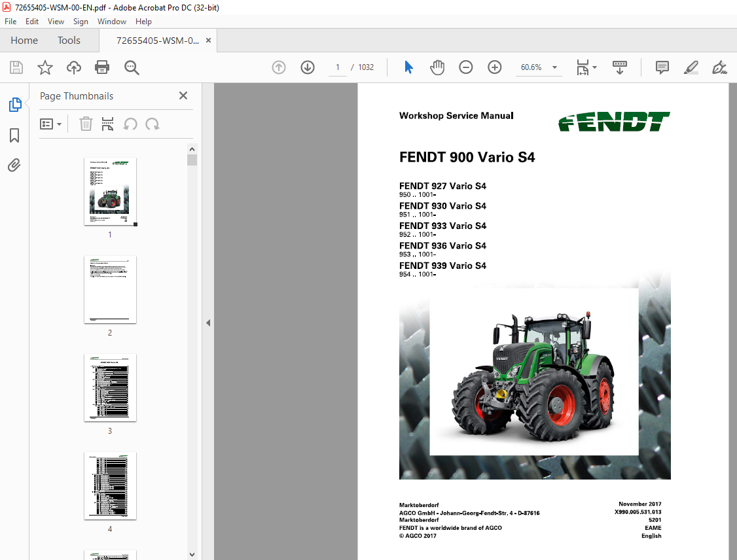
Task: Click the 'FENDT 900 Vario S4' title
Action: point(467,157)
